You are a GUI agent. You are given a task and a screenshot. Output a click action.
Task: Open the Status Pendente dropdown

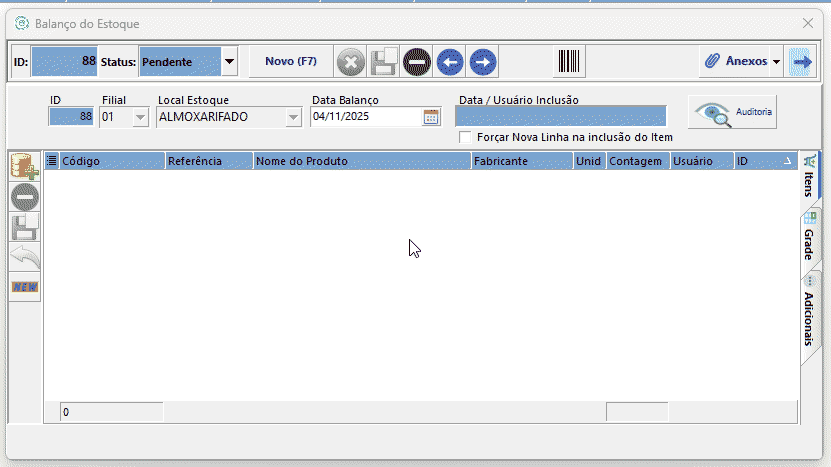[229, 62]
